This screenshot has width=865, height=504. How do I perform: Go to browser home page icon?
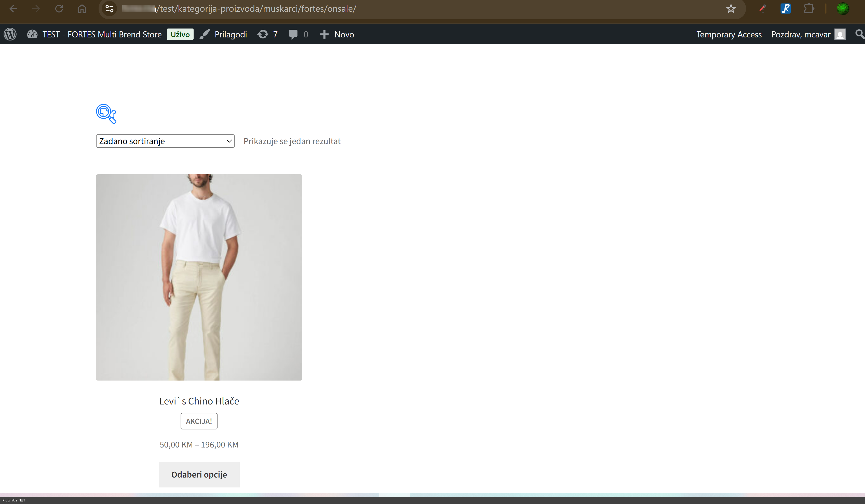(x=82, y=9)
